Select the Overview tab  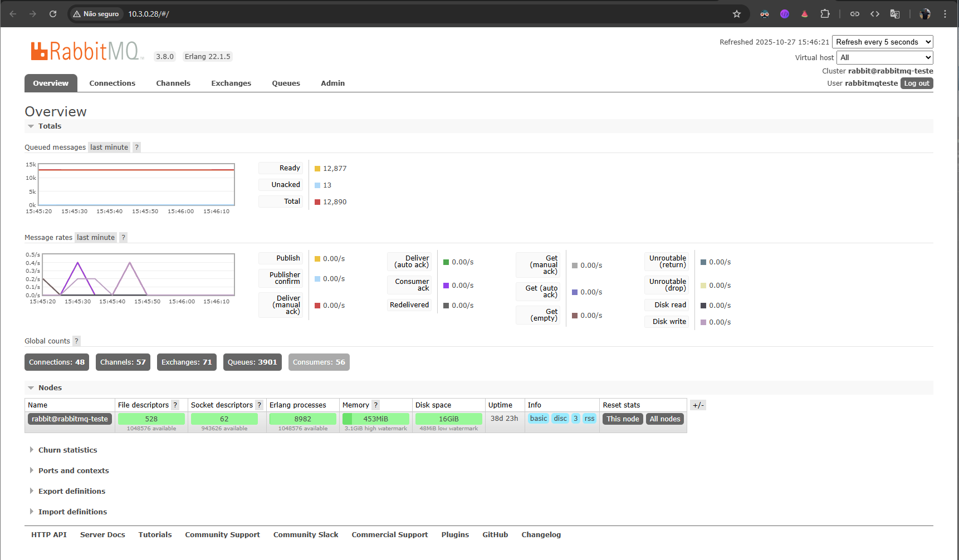coord(51,83)
